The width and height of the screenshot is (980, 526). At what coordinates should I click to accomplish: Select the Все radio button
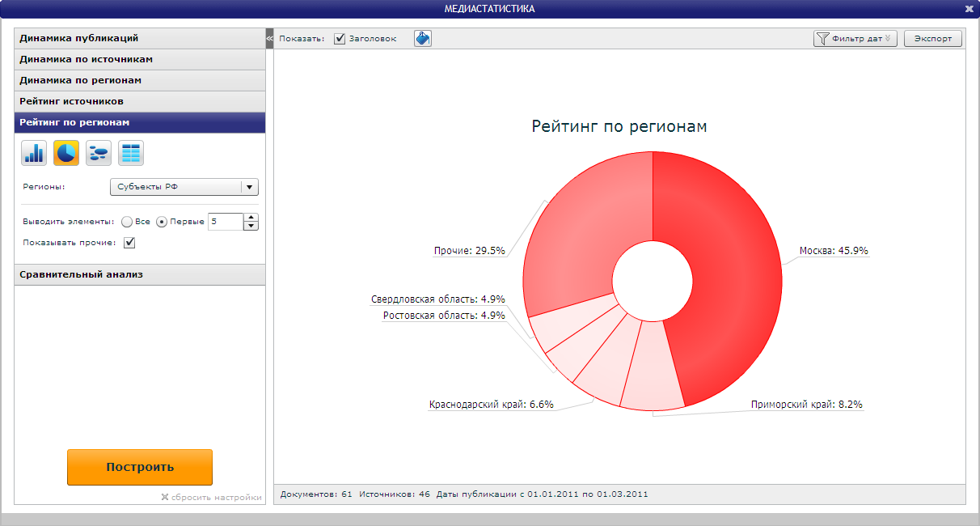coord(127,222)
